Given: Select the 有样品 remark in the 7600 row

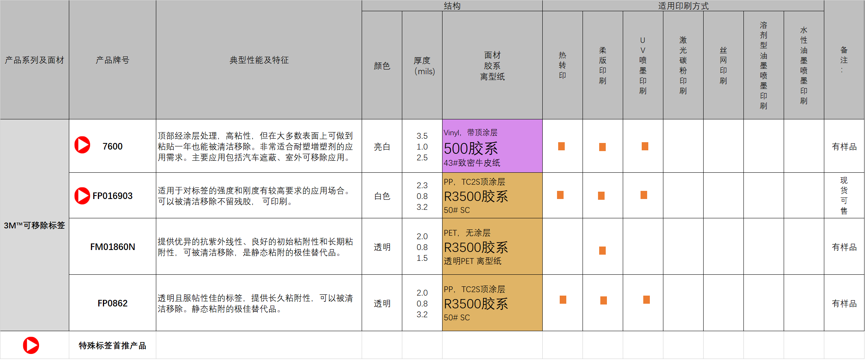Looking at the screenshot, I should pyautogui.click(x=844, y=146).
